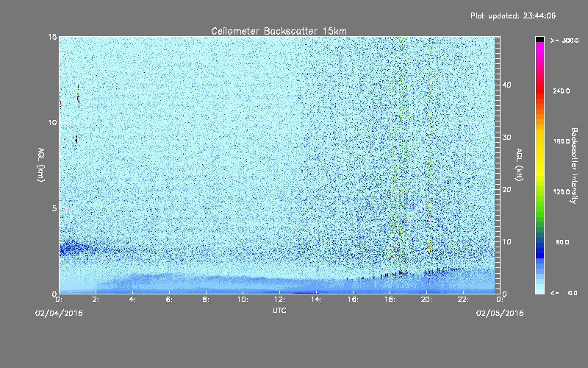Click the '18:' hour tick label

click(390, 300)
